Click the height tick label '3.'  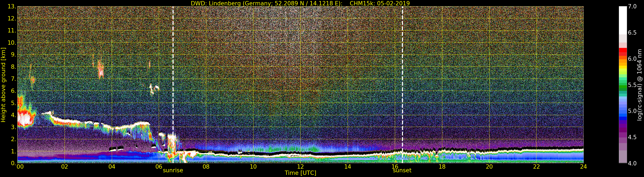[x=14, y=127]
